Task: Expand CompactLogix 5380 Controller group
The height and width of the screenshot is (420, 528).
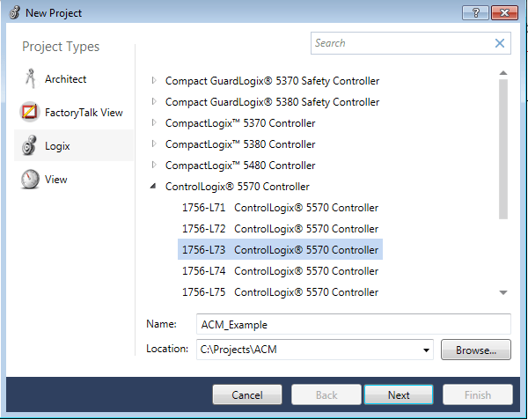Action: coord(154,144)
